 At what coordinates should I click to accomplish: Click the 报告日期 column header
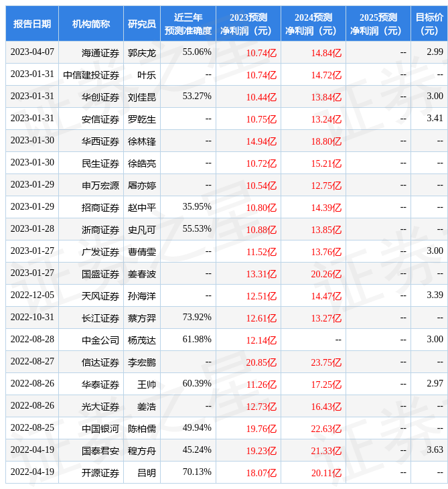(x=32, y=23)
